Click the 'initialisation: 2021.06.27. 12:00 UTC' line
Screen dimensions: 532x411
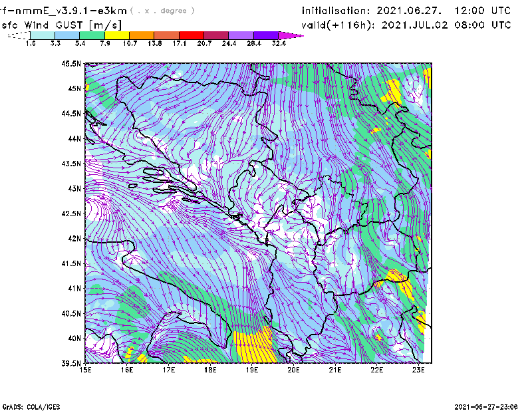tap(406, 11)
